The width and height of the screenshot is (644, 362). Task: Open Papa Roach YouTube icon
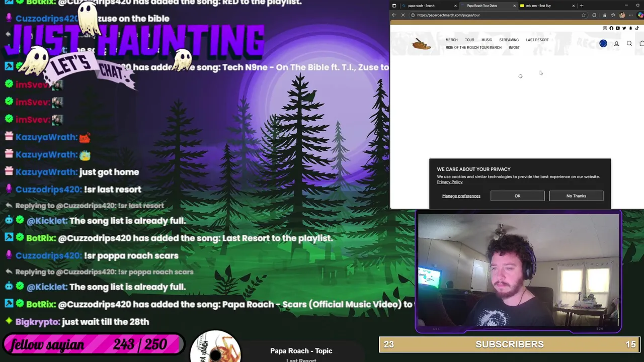(618, 28)
